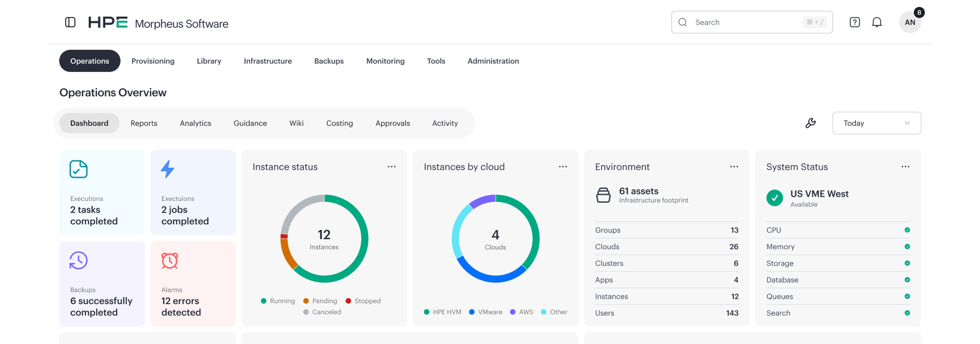This screenshot has width=980, height=344.
Task: Open the Administration menu
Action: (493, 61)
